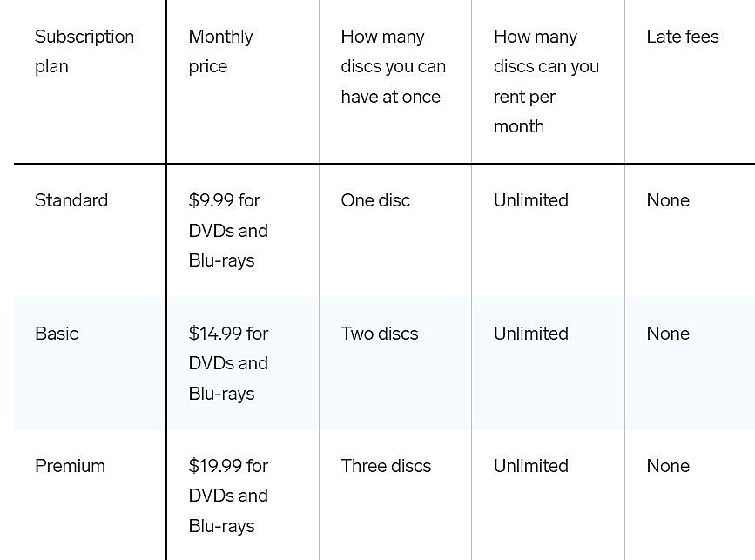Select the Premium plan name cell
755x560 pixels.
[70, 466]
